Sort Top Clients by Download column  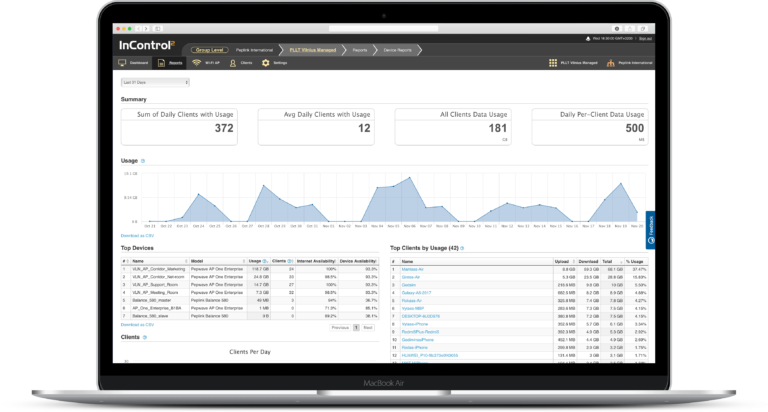(x=588, y=262)
